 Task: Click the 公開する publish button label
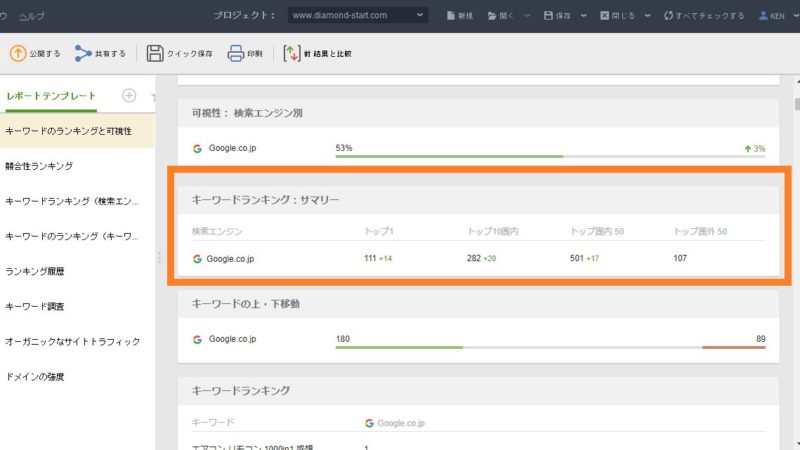click(45, 54)
